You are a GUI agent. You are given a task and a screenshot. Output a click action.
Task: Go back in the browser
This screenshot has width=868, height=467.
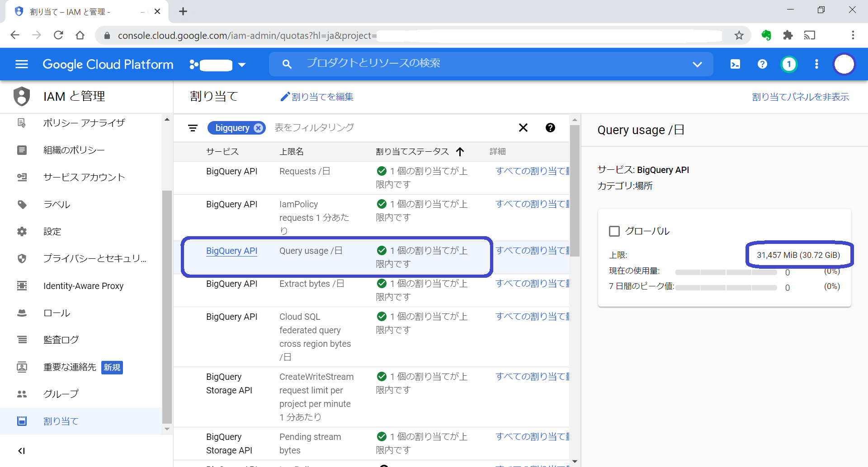[x=15, y=35]
